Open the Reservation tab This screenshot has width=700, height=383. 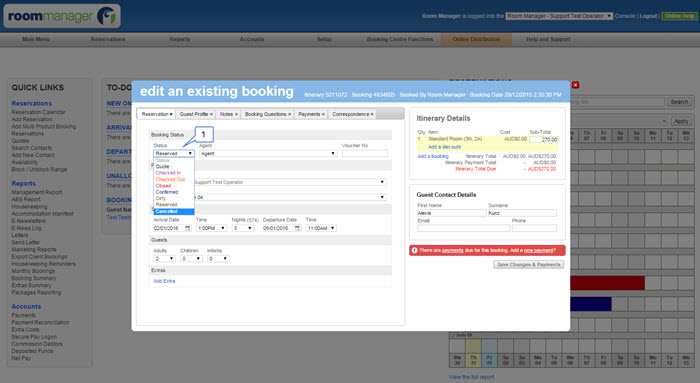click(157, 114)
